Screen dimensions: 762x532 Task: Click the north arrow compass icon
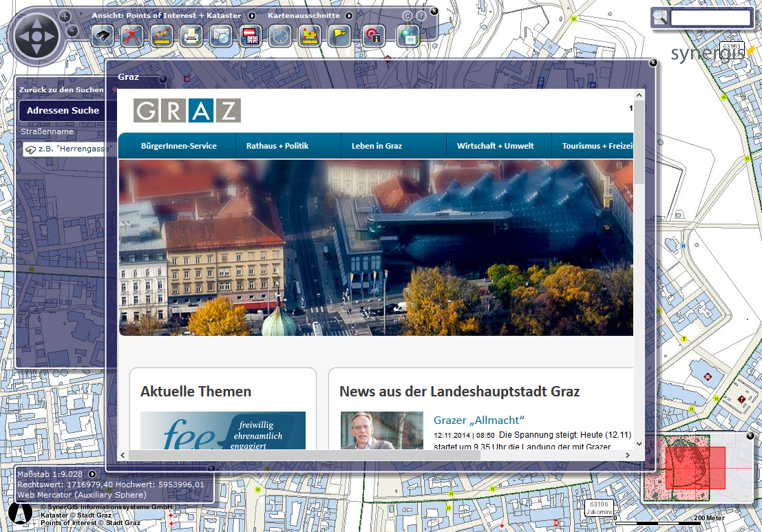tap(20, 513)
